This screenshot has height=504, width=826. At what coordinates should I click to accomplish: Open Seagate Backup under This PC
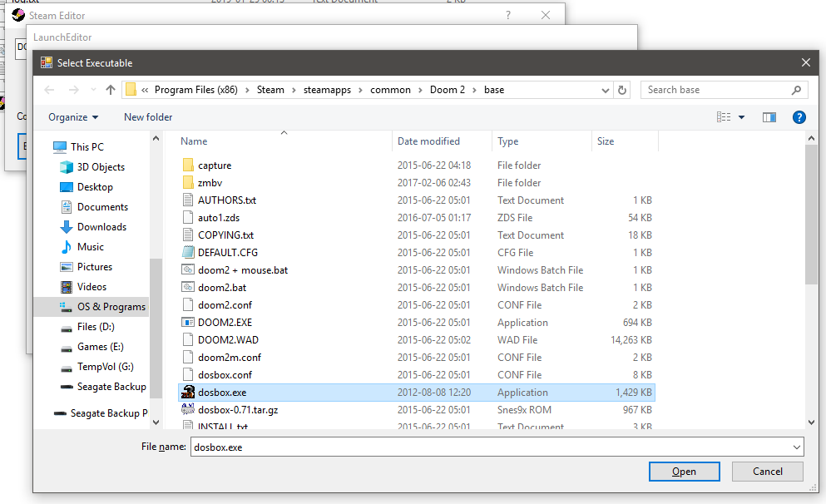click(103, 387)
